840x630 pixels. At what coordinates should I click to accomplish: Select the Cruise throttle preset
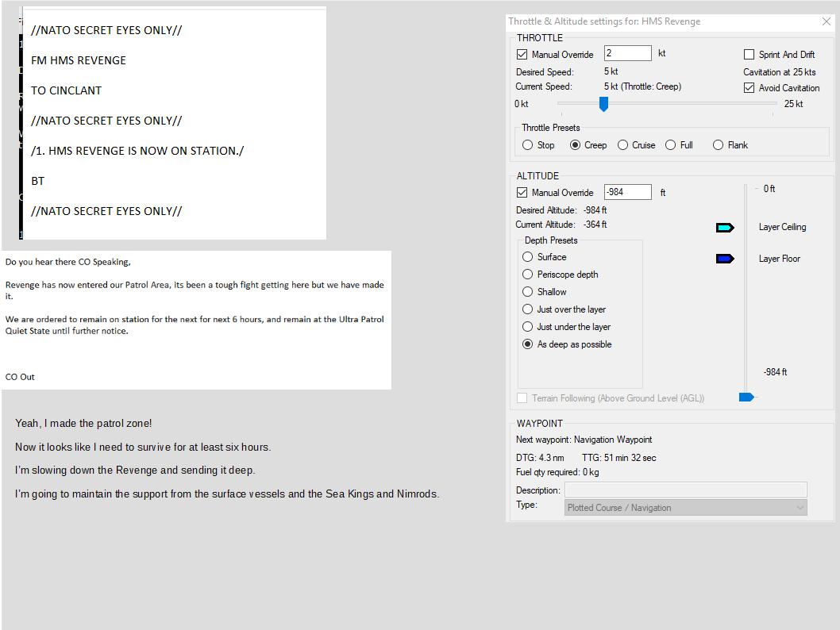(x=622, y=145)
